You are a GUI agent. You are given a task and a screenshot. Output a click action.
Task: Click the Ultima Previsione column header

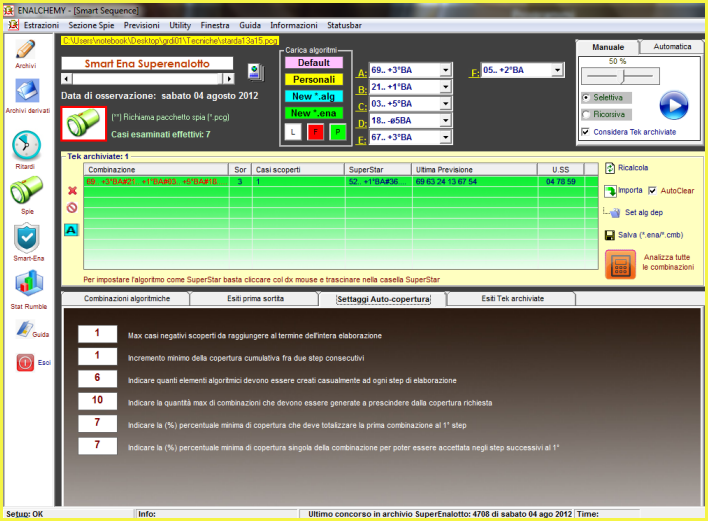click(x=474, y=170)
